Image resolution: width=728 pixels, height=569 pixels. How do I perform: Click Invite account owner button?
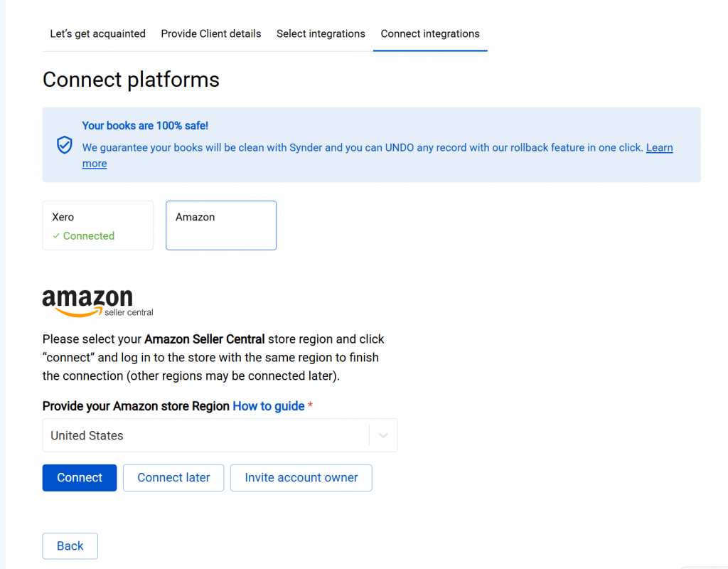pyautogui.click(x=301, y=477)
